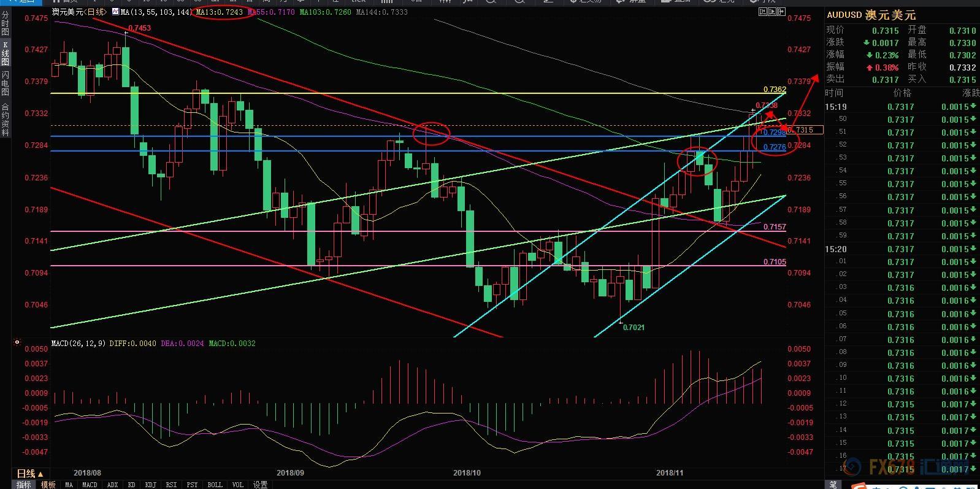Screen dimensions: 980x489
Task: Apply the VOL indicator
Action: pos(237,485)
